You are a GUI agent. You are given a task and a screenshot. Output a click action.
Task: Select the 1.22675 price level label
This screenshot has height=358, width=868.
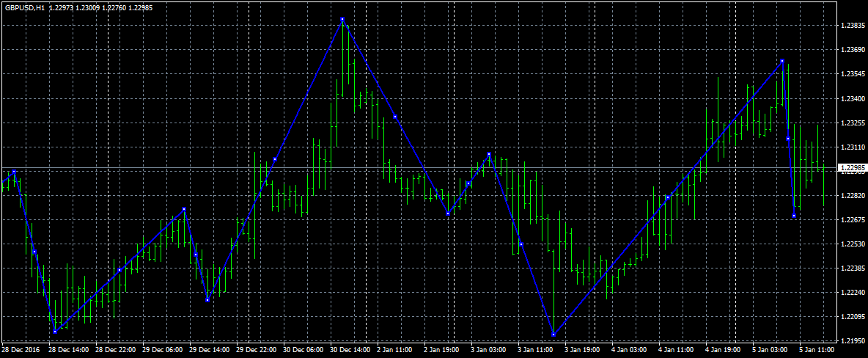tap(852, 220)
